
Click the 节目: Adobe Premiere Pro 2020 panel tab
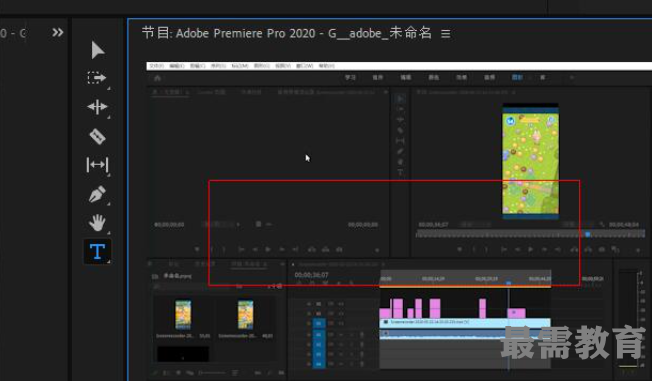287,33
